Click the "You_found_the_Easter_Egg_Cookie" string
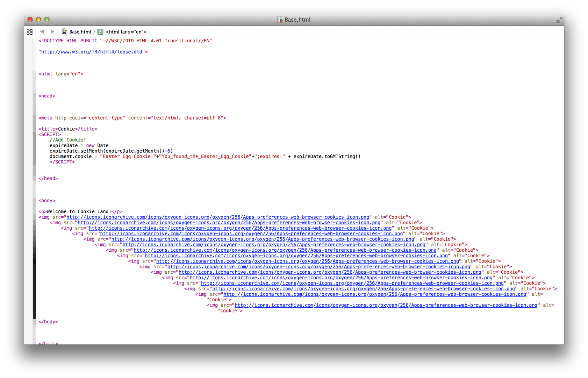Screen dimensions: 588x378 206,156
